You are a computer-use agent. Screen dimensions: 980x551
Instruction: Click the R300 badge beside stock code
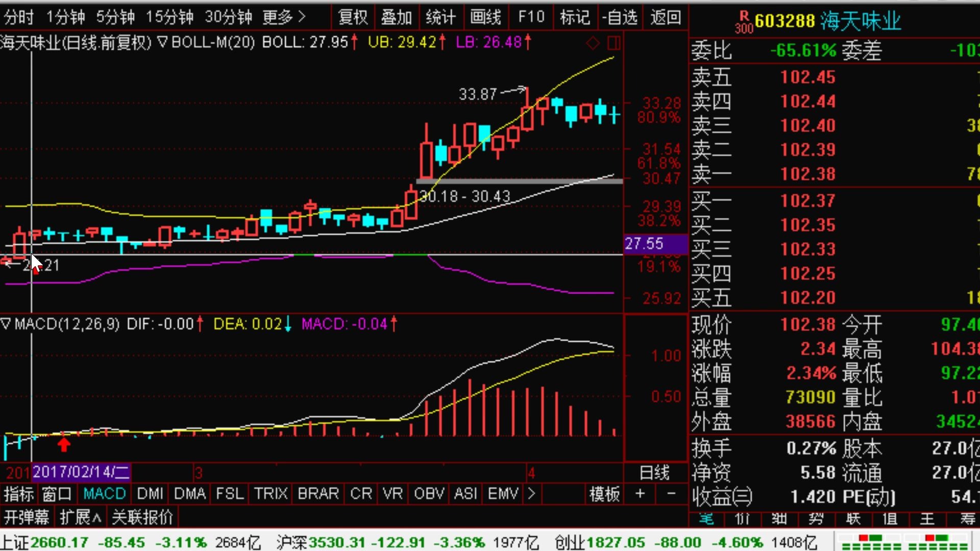tap(744, 22)
